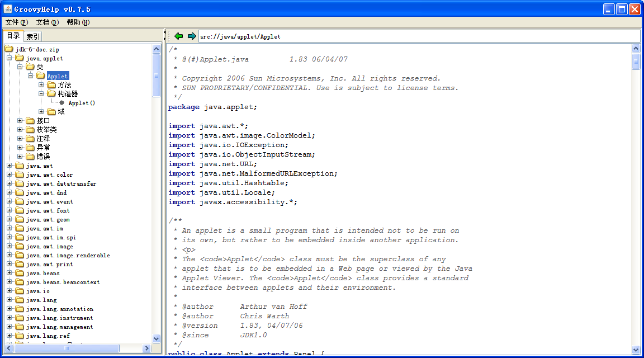Click the 类 folder icon
Screen dimensions: 644x358
[30, 67]
